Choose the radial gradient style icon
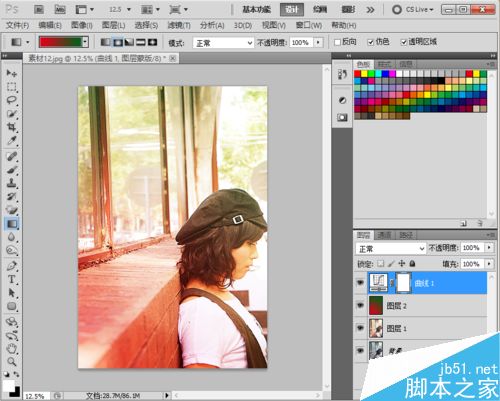Image resolution: width=500 pixels, height=401 pixels. 118,42
